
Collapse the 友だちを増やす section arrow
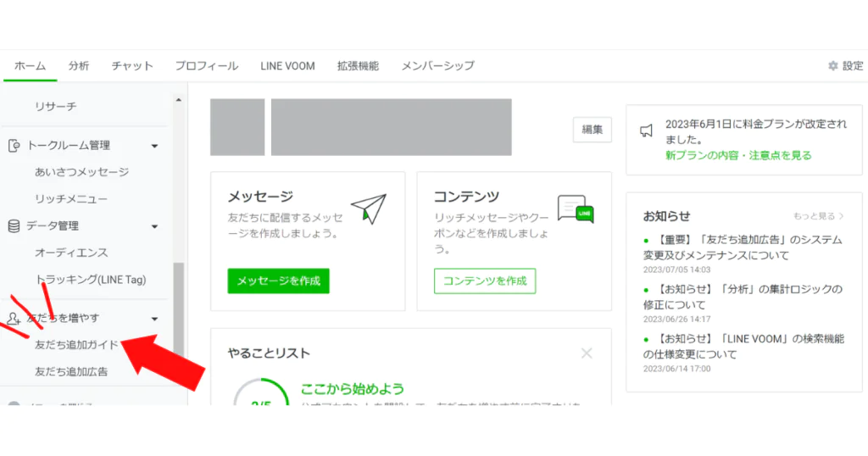[154, 319]
